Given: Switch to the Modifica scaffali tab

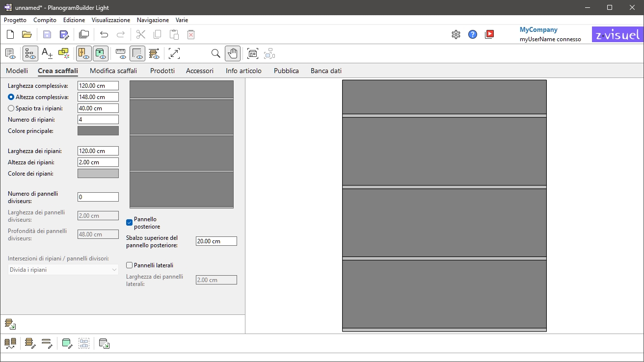Looking at the screenshot, I should point(113,71).
